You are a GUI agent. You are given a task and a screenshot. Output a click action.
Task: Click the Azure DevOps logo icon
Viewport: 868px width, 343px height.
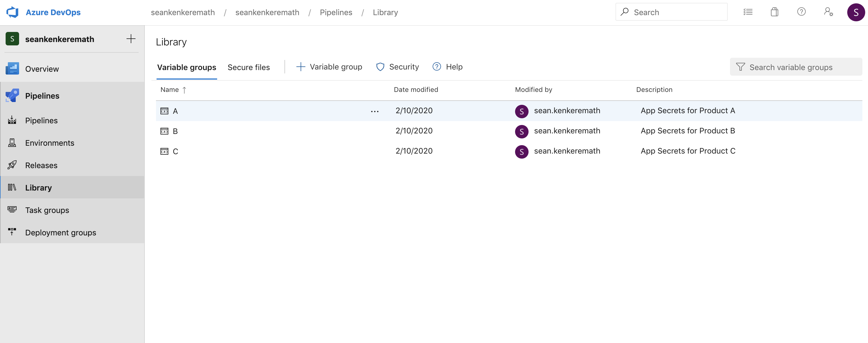[12, 12]
